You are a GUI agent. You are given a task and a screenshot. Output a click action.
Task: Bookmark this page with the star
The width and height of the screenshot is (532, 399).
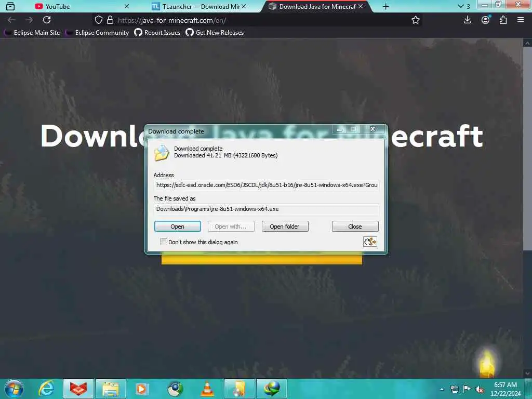[x=415, y=20]
